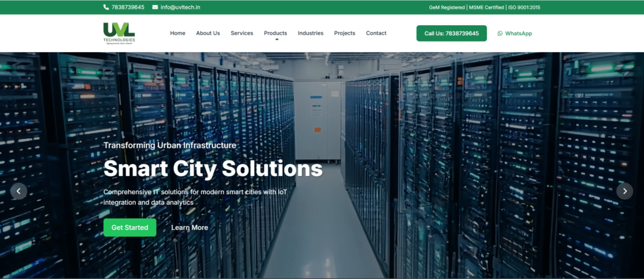
Task: Open the Industries menu
Action: click(311, 33)
